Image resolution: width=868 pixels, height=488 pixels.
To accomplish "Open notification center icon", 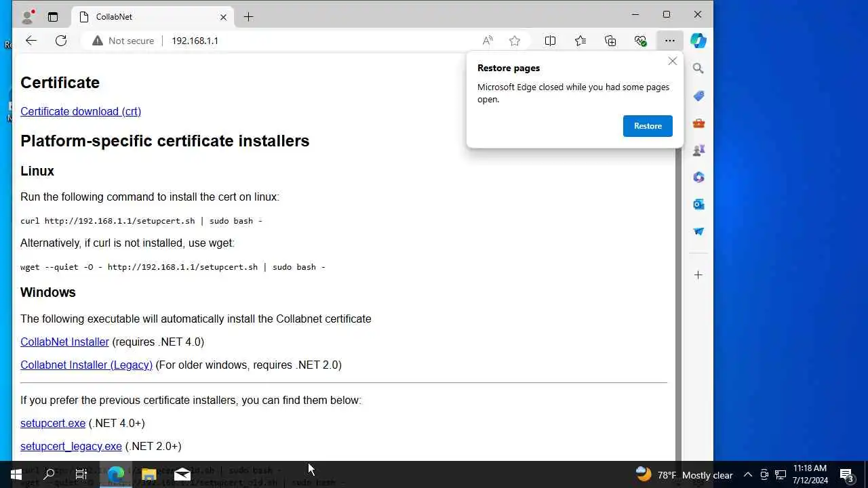I will [x=847, y=474].
